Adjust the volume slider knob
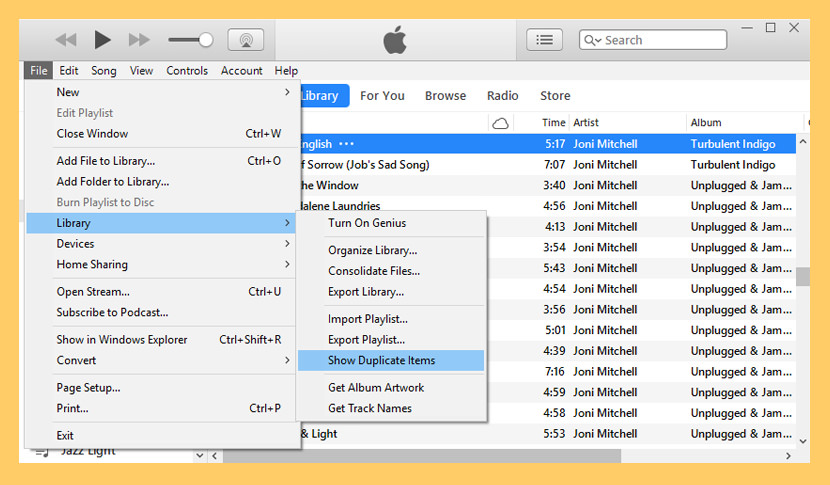Image resolution: width=830 pixels, height=485 pixels. point(206,40)
